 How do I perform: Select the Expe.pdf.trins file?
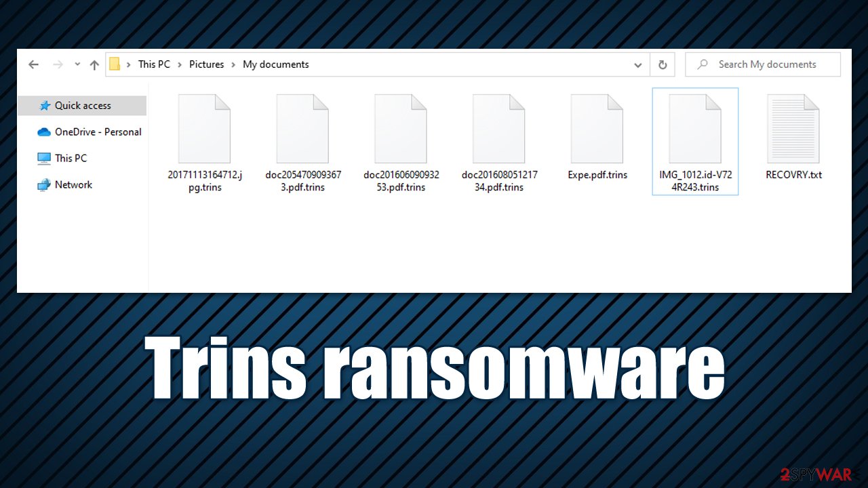pos(597,129)
